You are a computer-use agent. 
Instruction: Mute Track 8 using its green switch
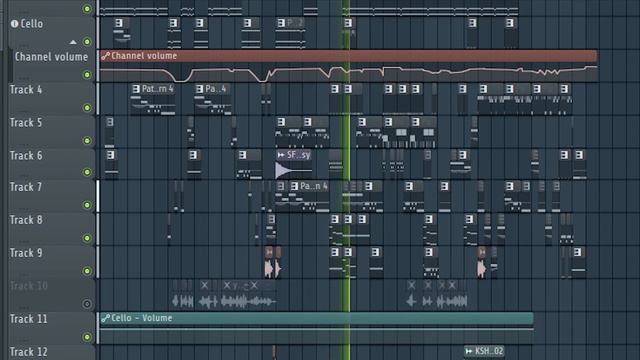pyautogui.click(x=87, y=238)
